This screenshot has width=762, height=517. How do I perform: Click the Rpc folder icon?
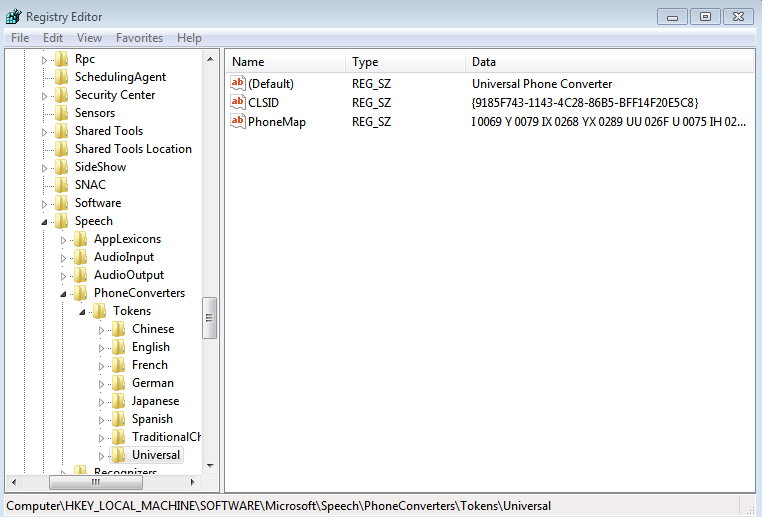pyautogui.click(x=62, y=59)
